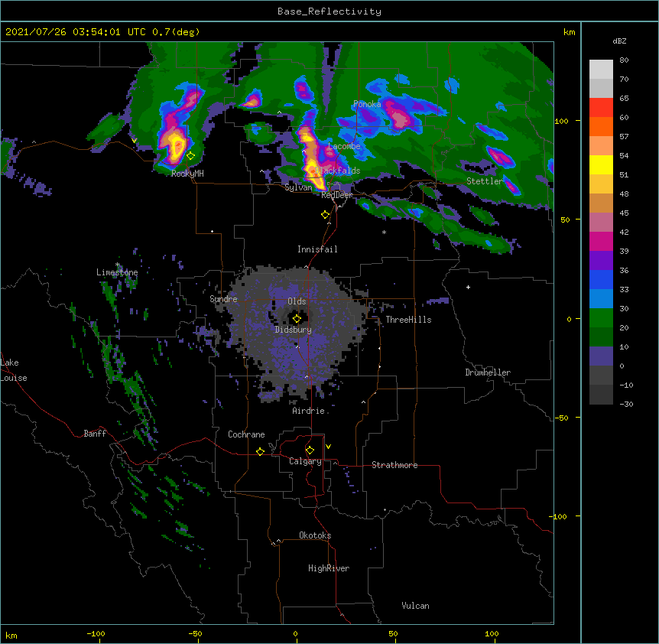
Task: Click the Strathmore label
Action: (x=394, y=465)
